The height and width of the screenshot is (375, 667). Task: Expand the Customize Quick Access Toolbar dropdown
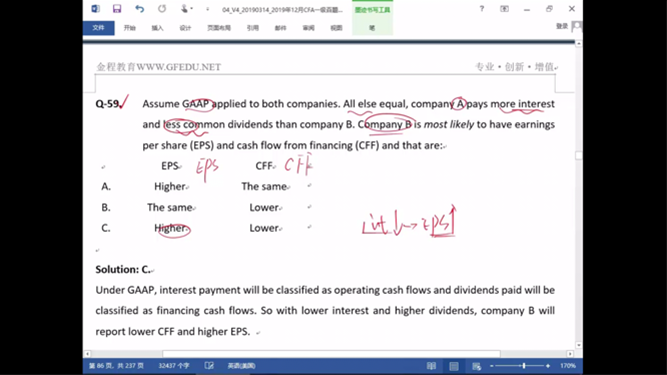tap(208, 9)
